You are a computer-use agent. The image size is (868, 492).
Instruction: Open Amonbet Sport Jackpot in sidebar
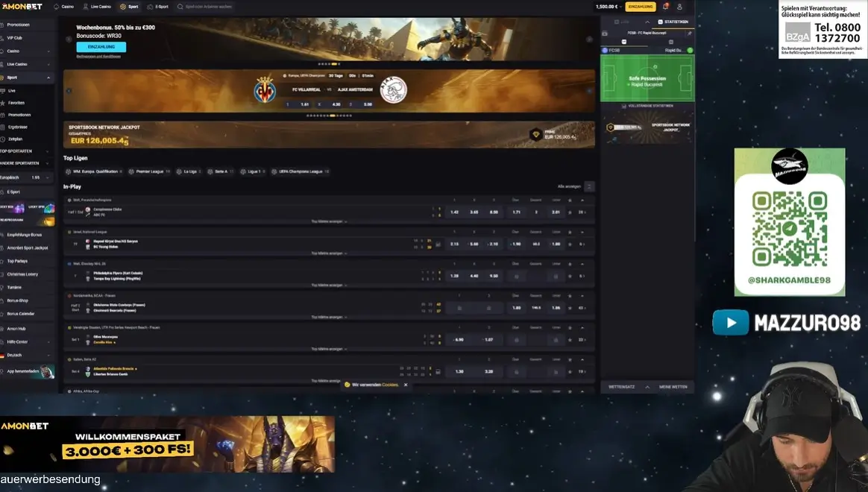coord(27,248)
